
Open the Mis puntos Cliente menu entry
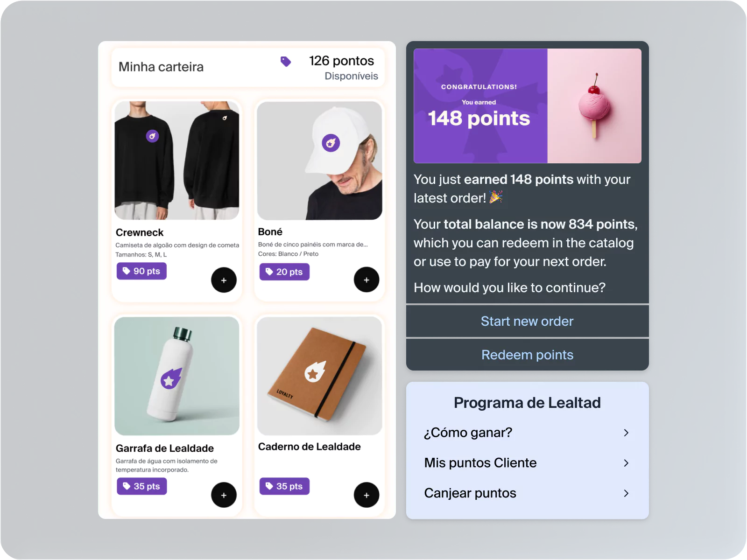pyautogui.click(x=527, y=463)
